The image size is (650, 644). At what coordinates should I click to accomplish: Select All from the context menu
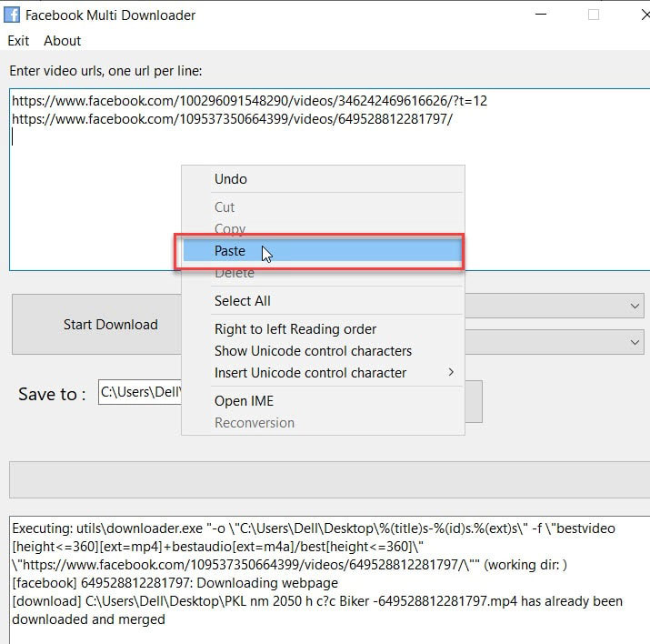point(323,301)
